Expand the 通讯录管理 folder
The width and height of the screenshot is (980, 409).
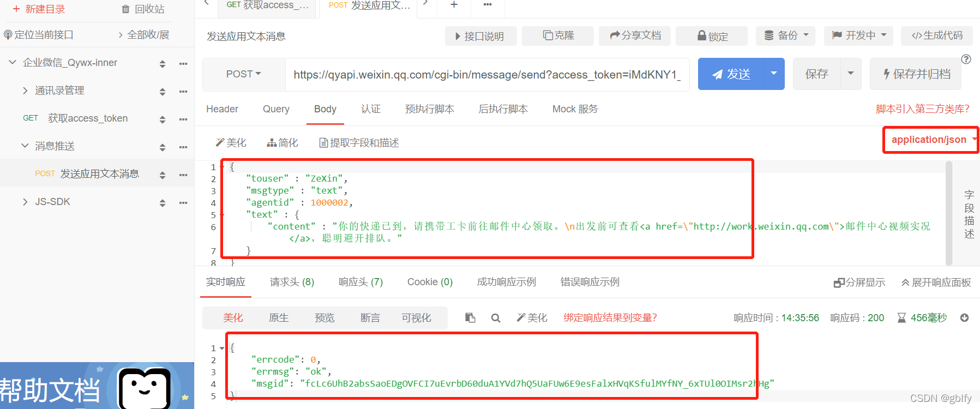pyautogui.click(x=25, y=91)
